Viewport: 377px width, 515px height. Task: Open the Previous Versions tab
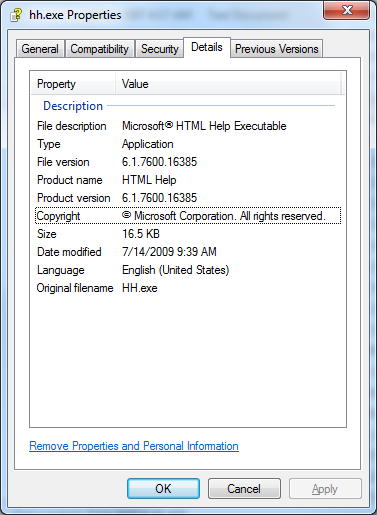click(277, 49)
